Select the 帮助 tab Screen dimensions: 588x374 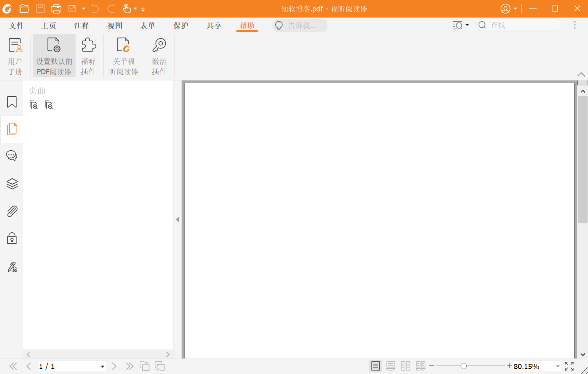tap(247, 26)
